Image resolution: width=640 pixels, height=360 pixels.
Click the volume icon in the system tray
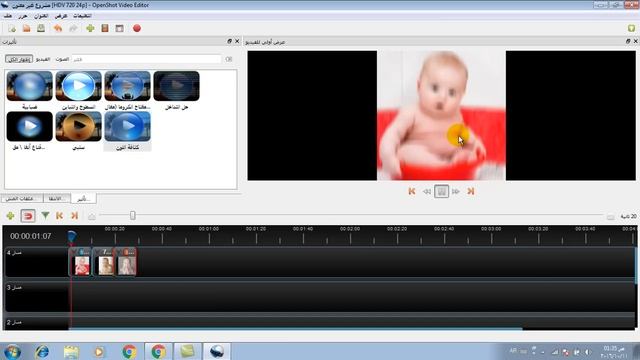click(588, 351)
